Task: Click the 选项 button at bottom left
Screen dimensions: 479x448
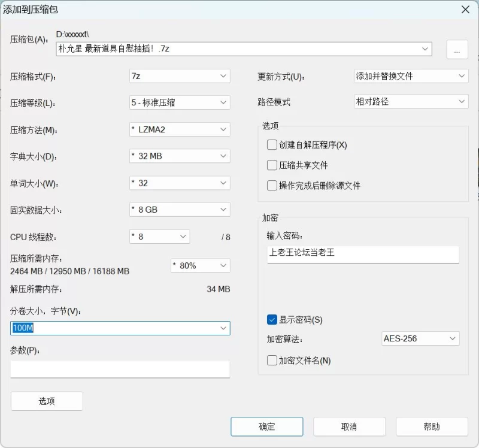Action: pyautogui.click(x=47, y=401)
